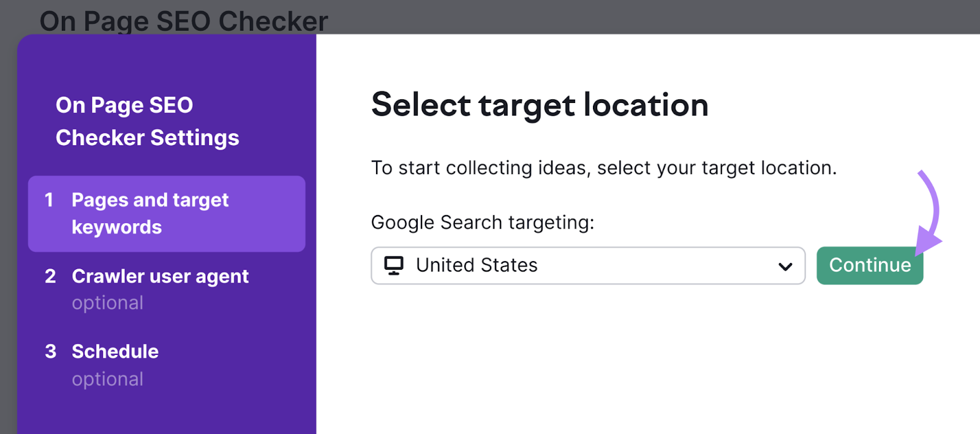Open step 3 Schedule settings
This screenshot has height=434, width=980.
coord(115,351)
